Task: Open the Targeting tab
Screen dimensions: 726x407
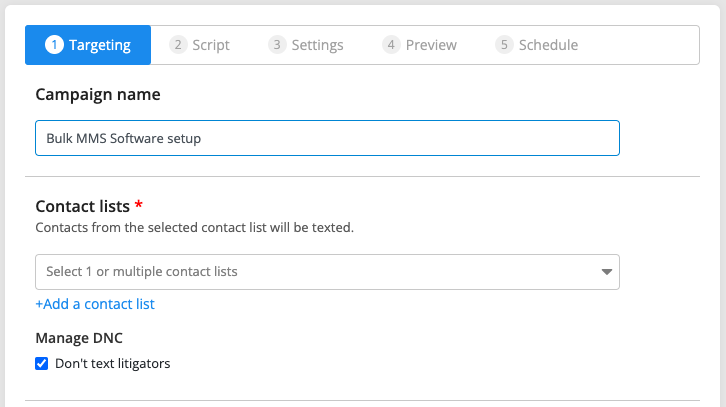Action: point(88,45)
